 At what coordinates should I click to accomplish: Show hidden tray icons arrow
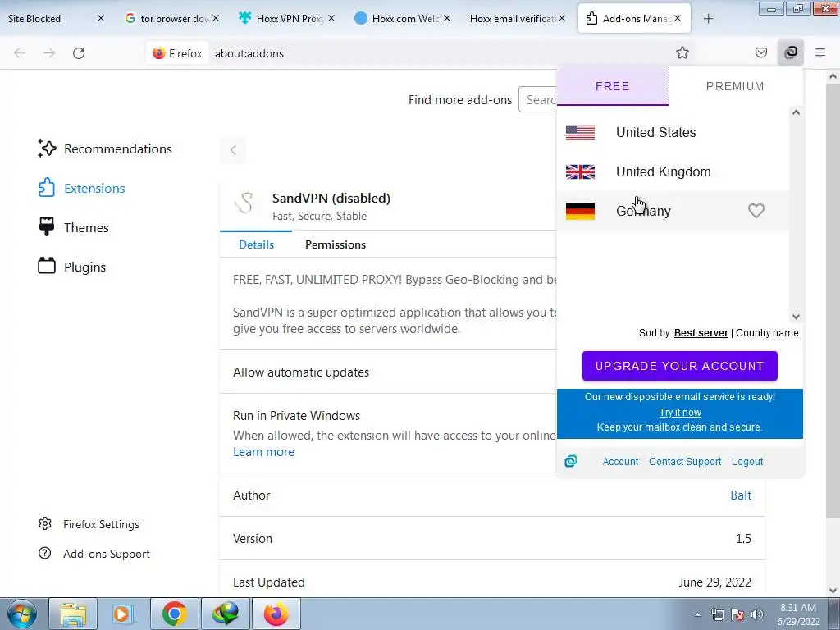click(x=697, y=614)
